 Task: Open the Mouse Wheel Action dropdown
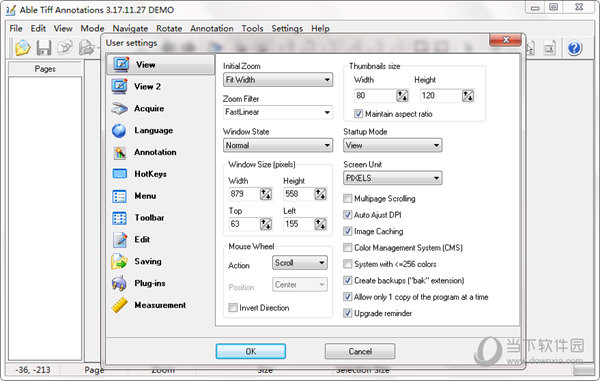pos(300,263)
